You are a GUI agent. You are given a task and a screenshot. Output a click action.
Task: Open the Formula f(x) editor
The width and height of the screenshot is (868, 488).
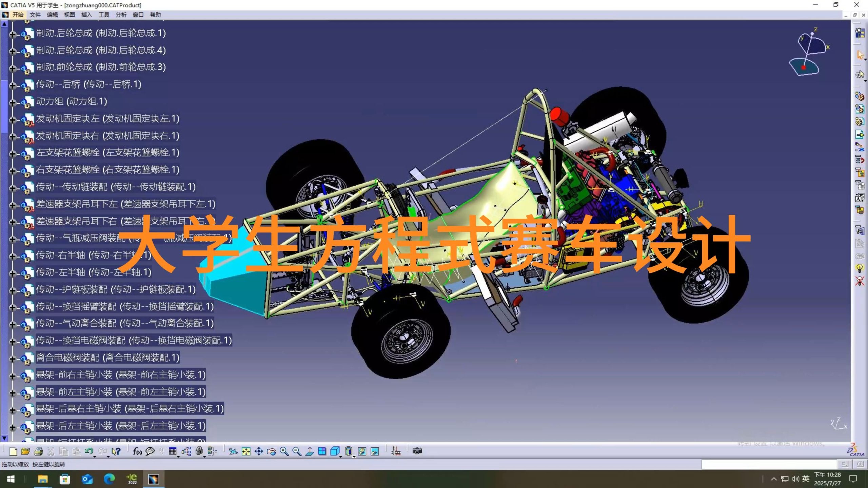[x=137, y=451]
